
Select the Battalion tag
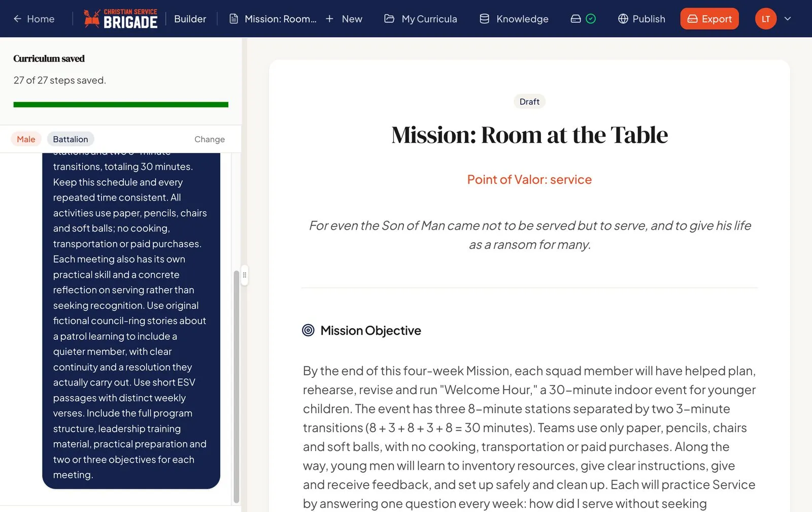tap(71, 139)
